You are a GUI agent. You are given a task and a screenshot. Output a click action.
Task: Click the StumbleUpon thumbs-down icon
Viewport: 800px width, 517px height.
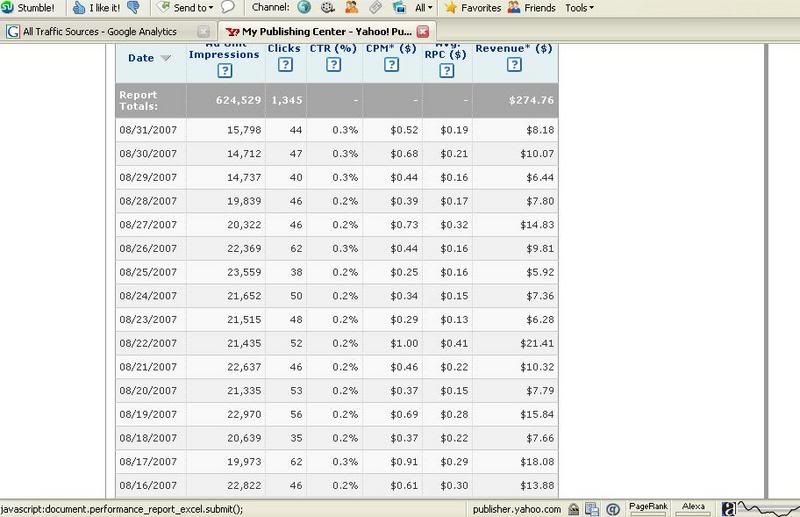pyautogui.click(x=134, y=8)
